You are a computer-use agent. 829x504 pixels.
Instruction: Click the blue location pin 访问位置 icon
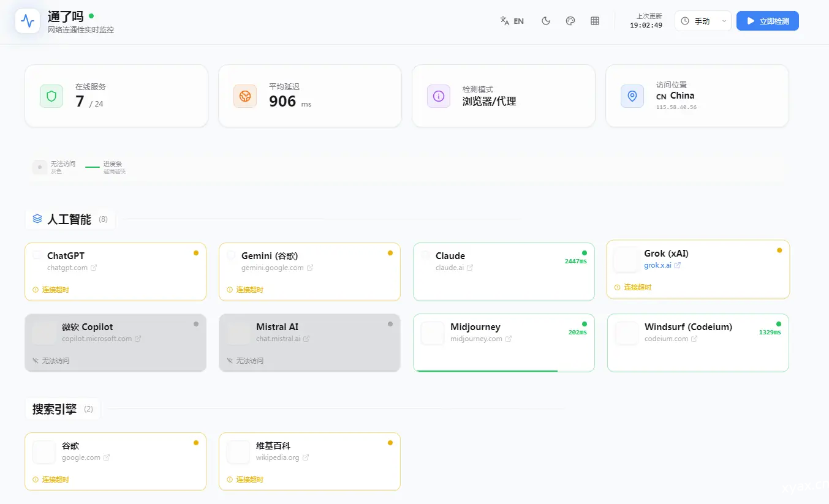pyautogui.click(x=632, y=96)
